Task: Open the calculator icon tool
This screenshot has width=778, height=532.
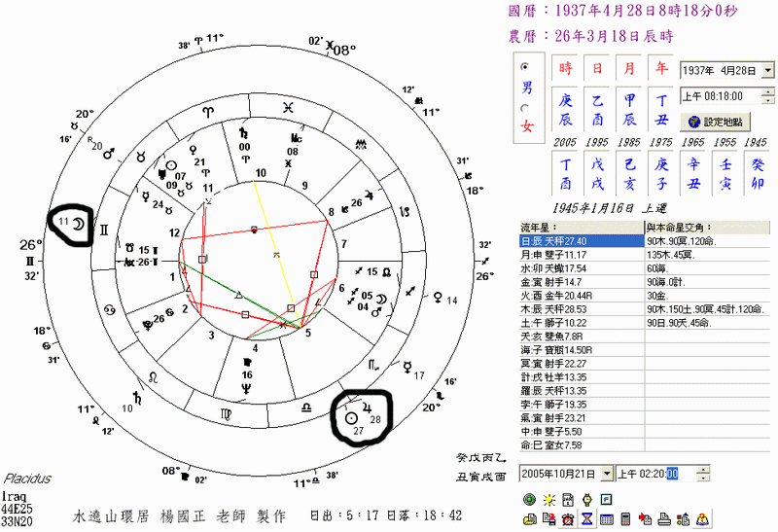Action: tap(623, 519)
